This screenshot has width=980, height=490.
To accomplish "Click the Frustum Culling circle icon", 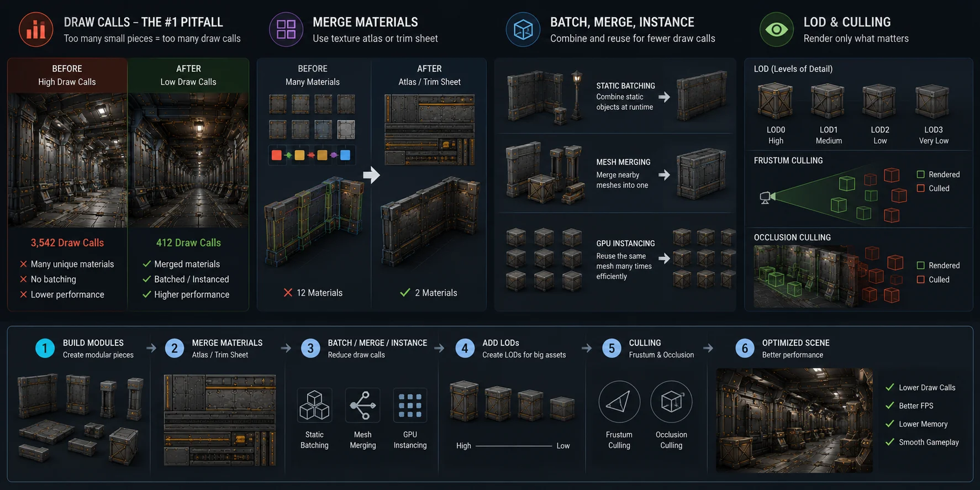I will point(619,402).
